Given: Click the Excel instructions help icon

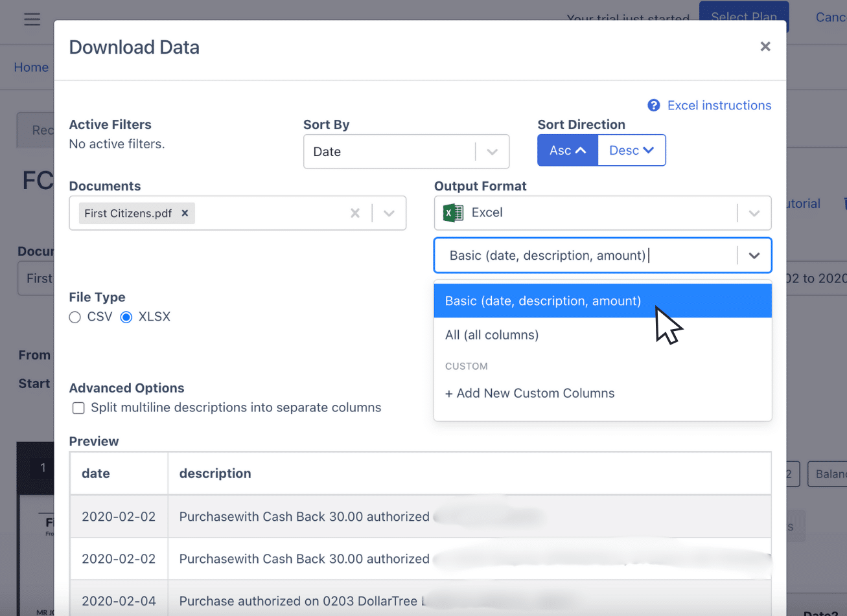Looking at the screenshot, I should coord(654,106).
